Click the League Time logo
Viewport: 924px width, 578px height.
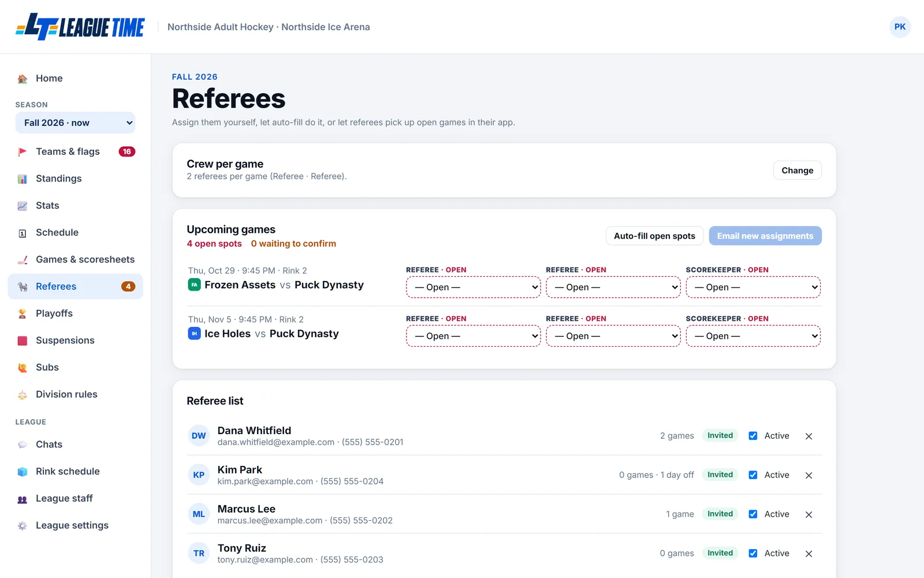point(80,27)
